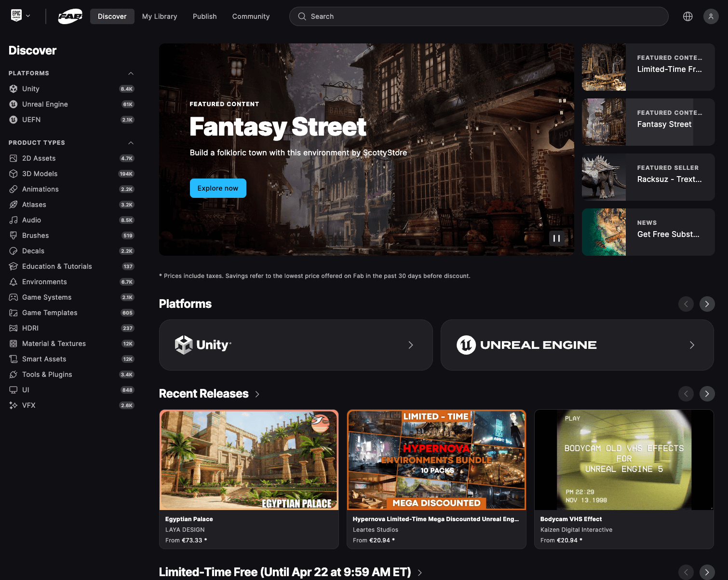
Task: Click the Explore now button
Action: (218, 188)
